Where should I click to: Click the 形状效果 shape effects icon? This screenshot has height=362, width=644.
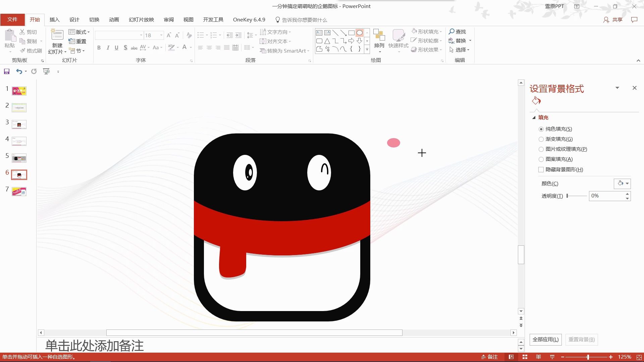click(427, 50)
